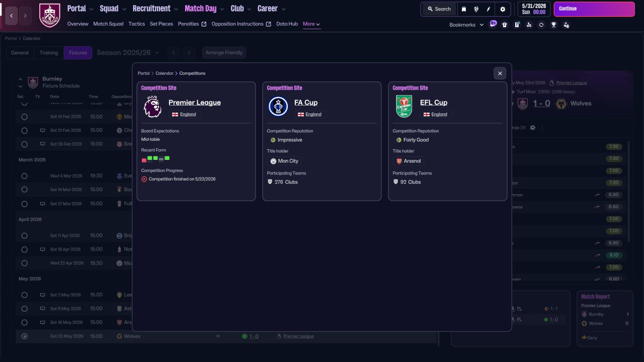Close the Competitions popup

point(500,73)
